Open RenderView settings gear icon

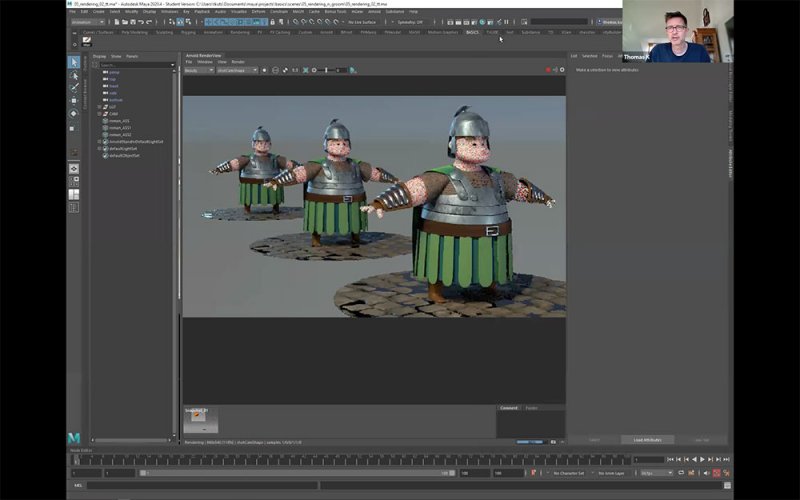pyautogui.click(x=562, y=70)
